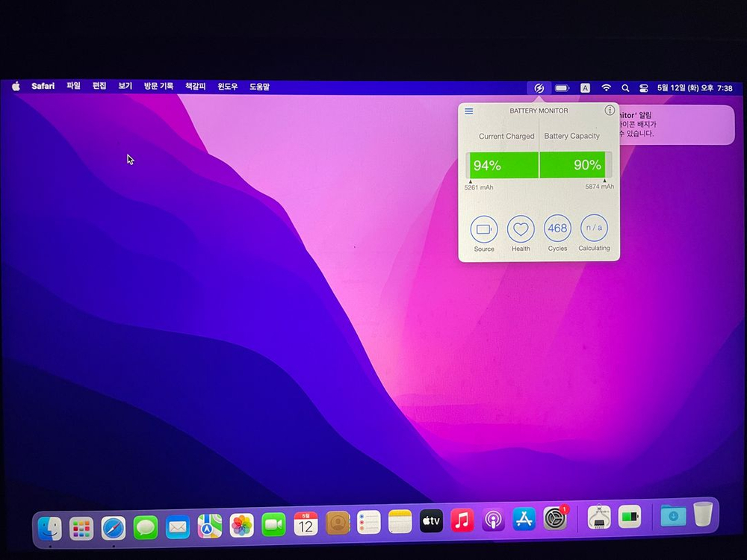This screenshot has width=747, height=560.
Task: Open Calendar showing 12 in the Dock
Action: coord(306,524)
